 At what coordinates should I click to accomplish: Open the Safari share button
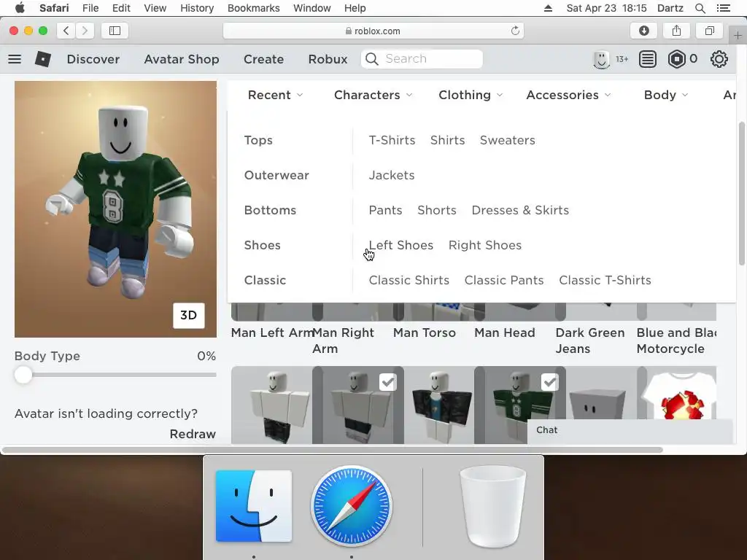[676, 31]
